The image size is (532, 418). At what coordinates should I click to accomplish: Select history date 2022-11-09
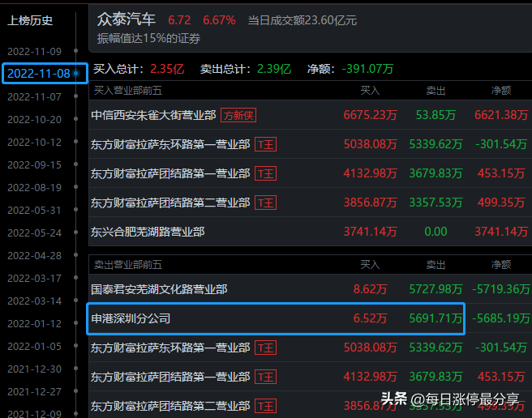(34, 52)
